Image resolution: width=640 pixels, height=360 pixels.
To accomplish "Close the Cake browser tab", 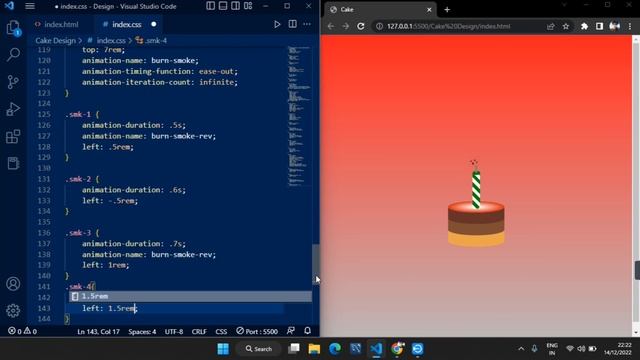I will [x=429, y=9].
